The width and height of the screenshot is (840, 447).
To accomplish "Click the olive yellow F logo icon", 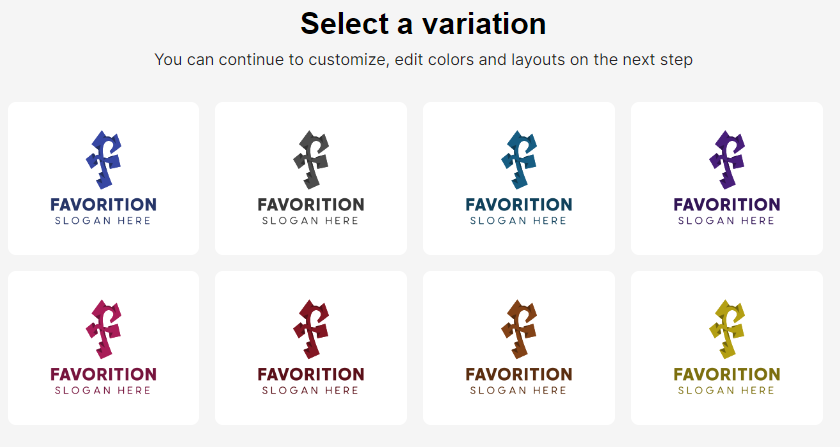I will (727, 329).
